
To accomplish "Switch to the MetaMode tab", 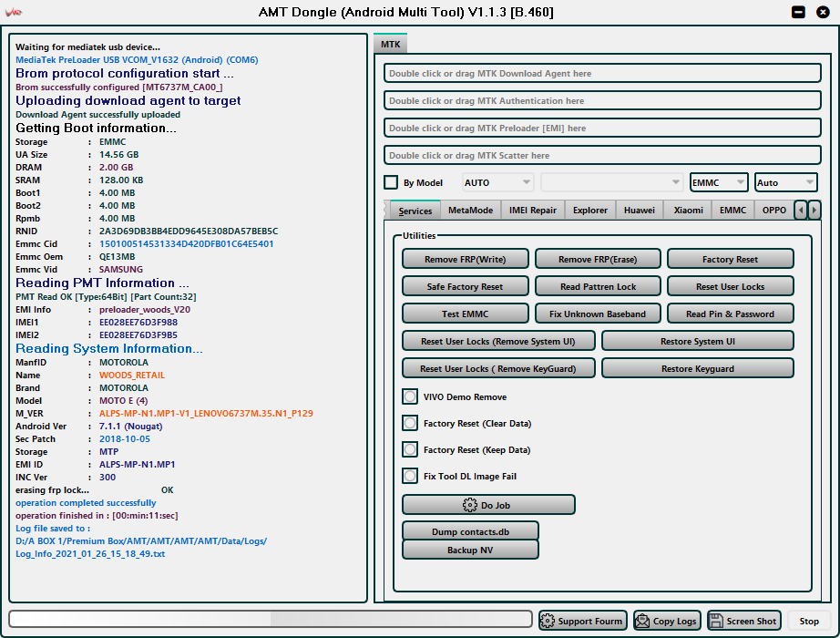I will coord(470,211).
